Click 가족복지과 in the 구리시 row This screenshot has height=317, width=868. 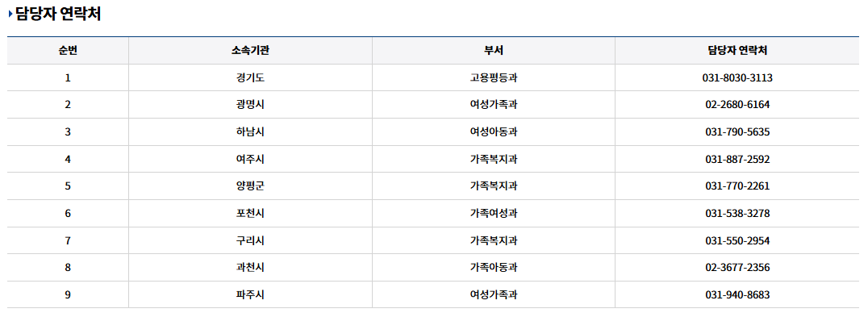[x=493, y=240]
